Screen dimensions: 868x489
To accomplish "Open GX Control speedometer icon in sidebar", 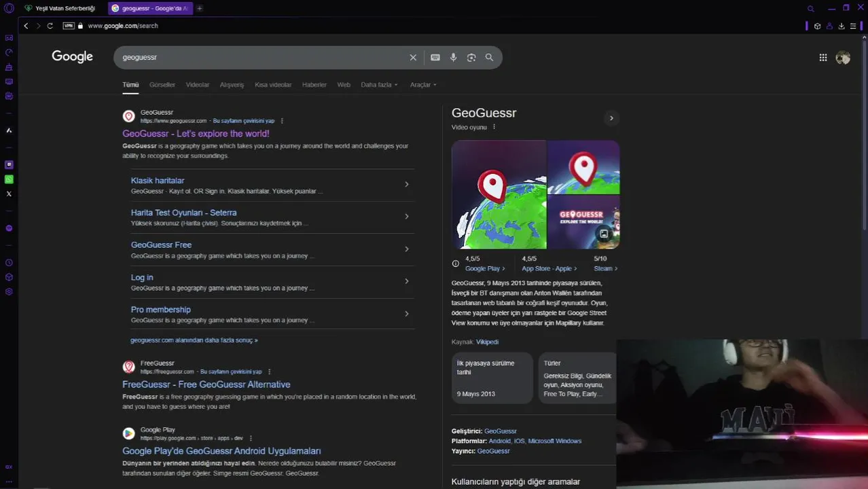I will coord(9,52).
